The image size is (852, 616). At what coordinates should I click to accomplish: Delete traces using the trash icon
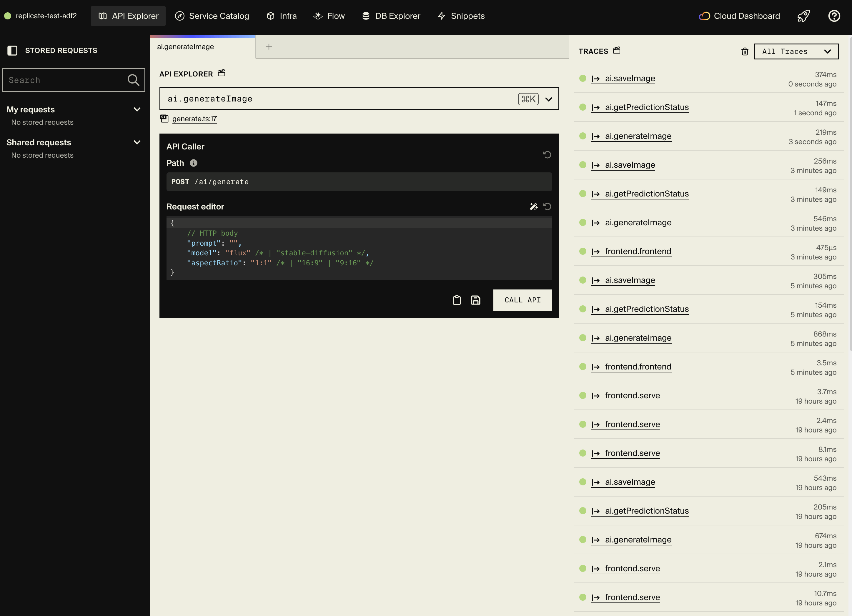(x=745, y=51)
